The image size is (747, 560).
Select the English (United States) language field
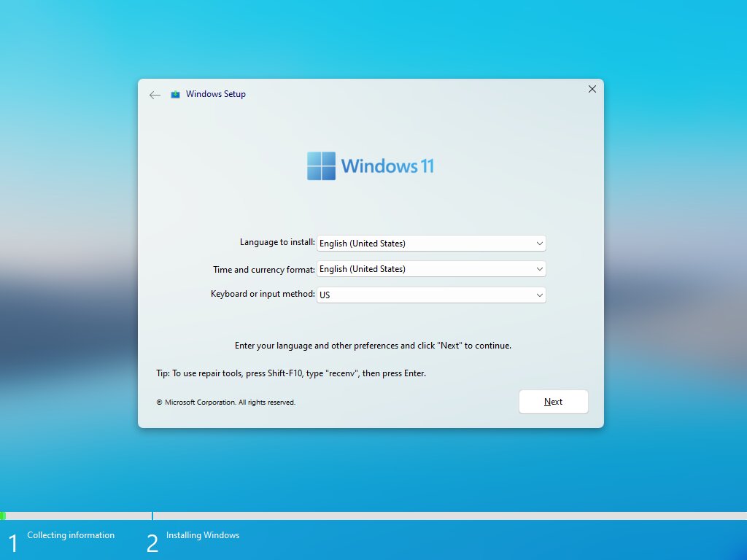(x=431, y=244)
